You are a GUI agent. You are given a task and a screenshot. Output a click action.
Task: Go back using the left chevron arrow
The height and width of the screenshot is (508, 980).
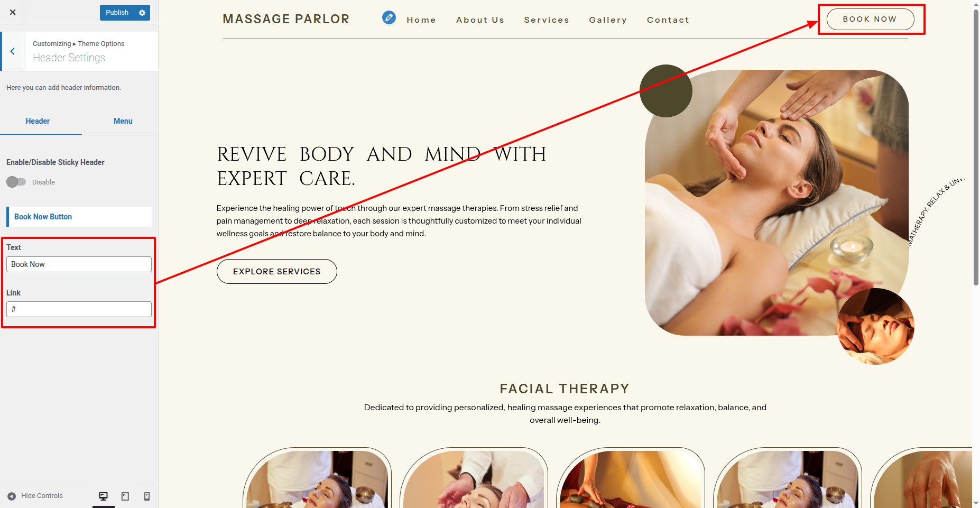pyautogui.click(x=13, y=51)
